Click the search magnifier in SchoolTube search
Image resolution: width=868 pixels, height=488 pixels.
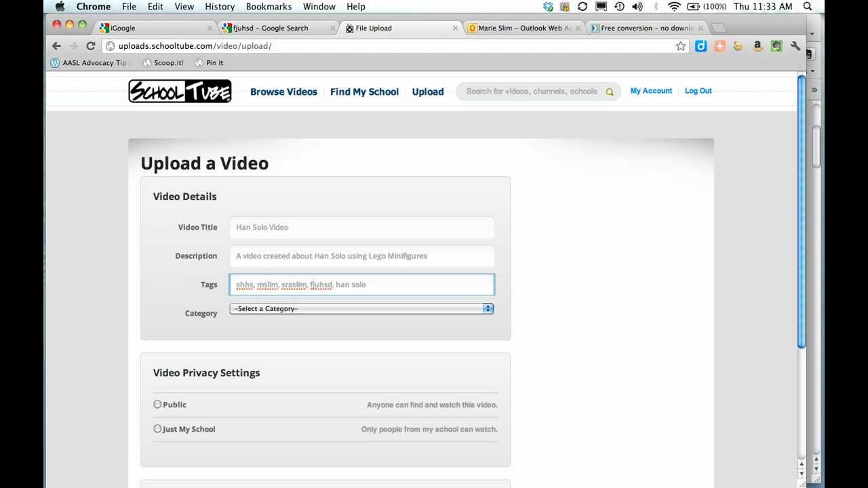click(610, 92)
